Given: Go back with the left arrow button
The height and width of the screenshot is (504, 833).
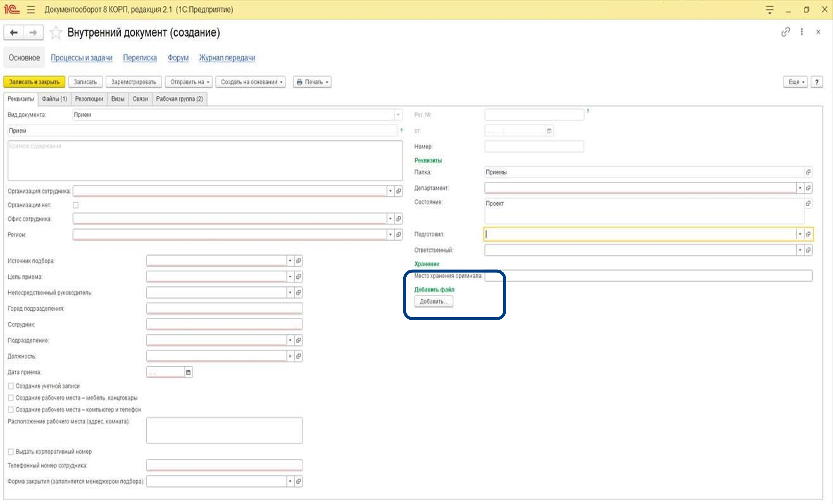Looking at the screenshot, I should coord(14,32).
